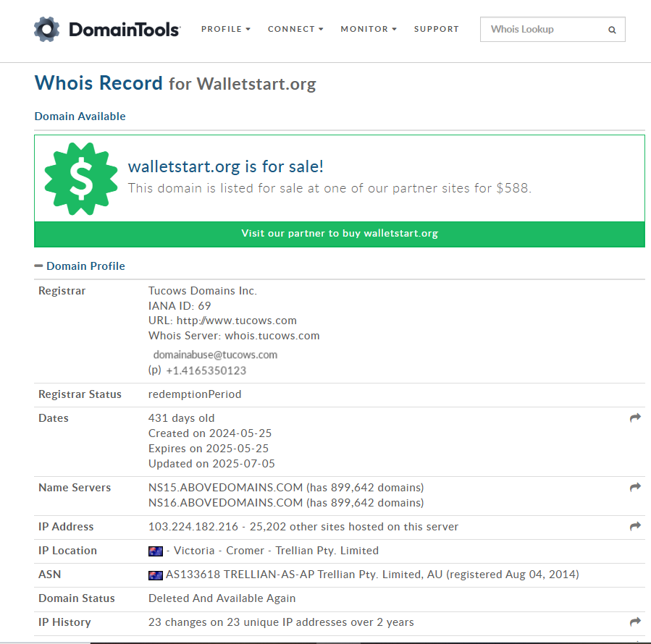Click the Created on 2024-05-25 date
The width and height of the screenshot is (651, 644).
(x=210, y=433)
